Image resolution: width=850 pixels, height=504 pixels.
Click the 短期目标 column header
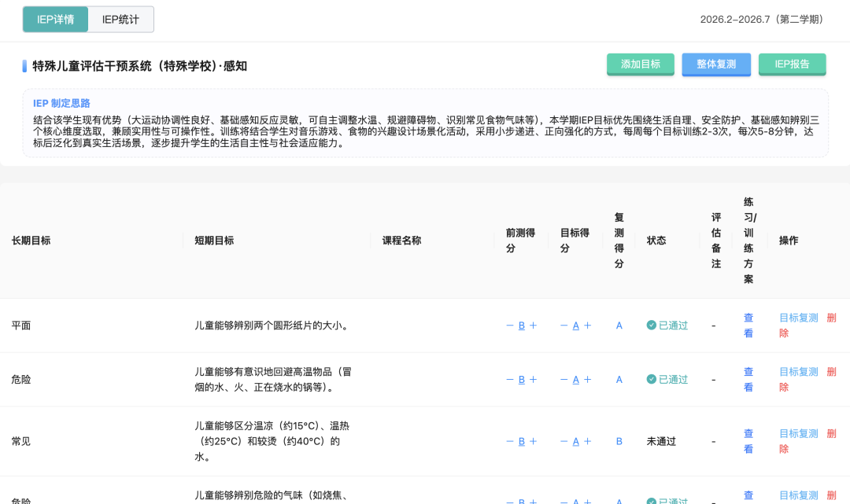coord(214,241)
